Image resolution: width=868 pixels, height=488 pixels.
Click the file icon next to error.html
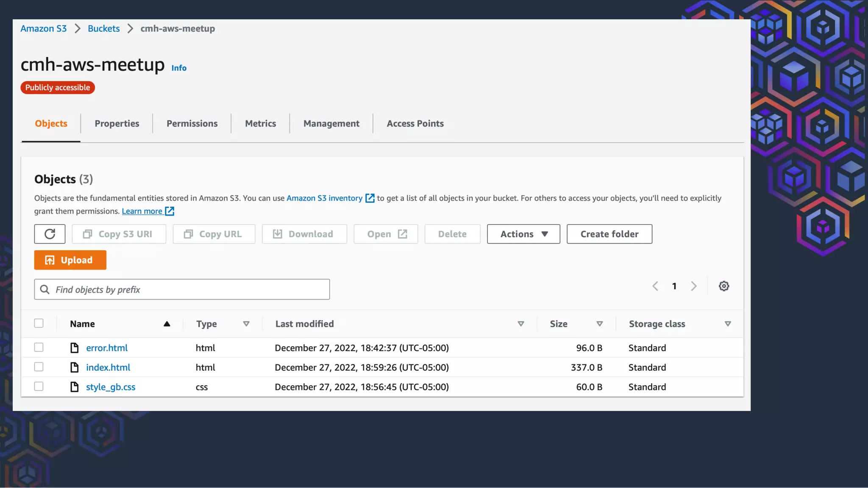[x=75, y=348]
